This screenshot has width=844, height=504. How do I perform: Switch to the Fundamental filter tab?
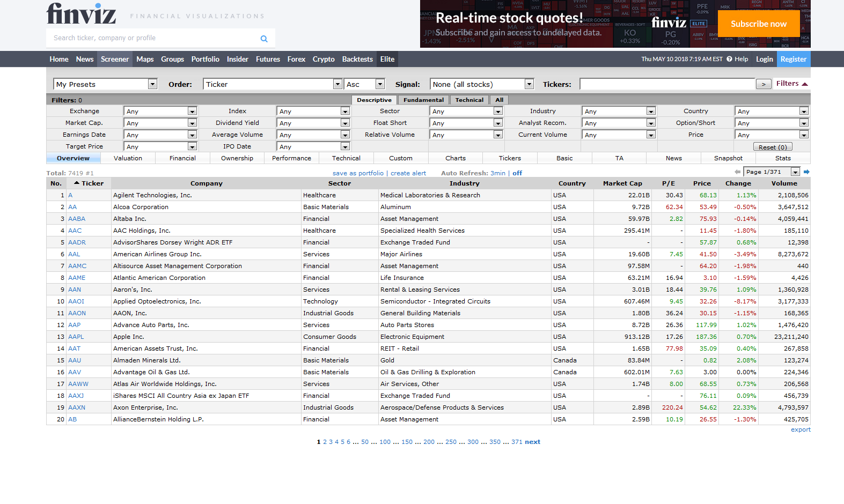(x=423, y=100)
